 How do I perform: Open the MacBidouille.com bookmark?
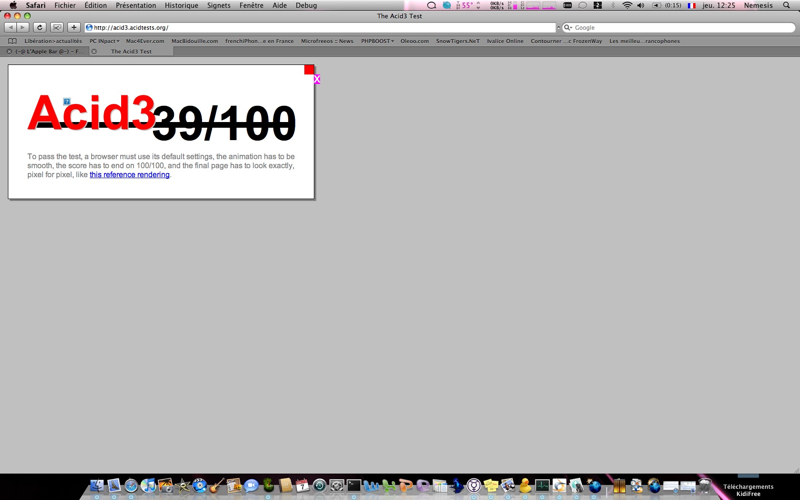tap(194, 41)
